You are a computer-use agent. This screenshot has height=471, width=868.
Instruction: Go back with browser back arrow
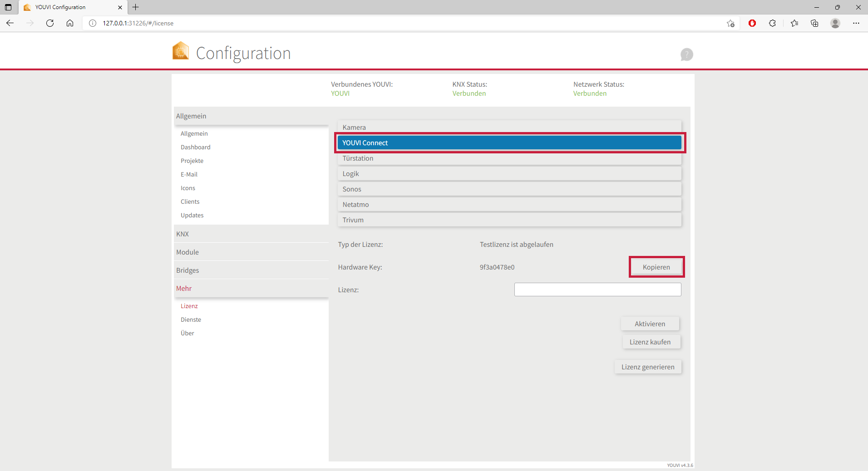coord(10,23)
